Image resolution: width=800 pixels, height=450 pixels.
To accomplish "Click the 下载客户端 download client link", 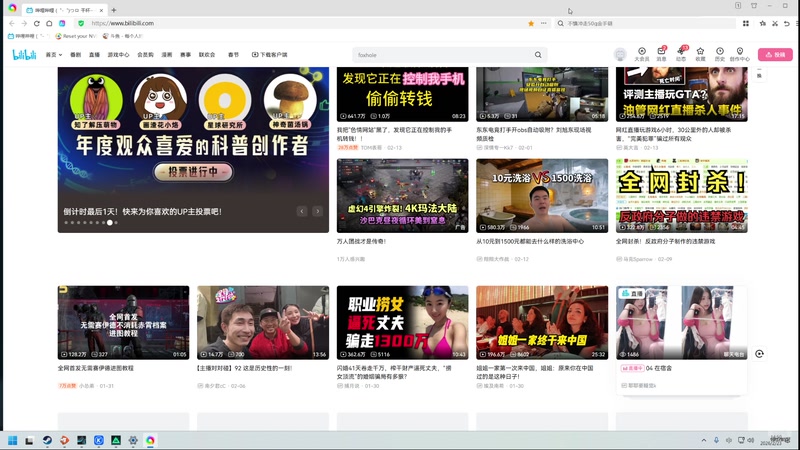I will [x=269, y=55].
